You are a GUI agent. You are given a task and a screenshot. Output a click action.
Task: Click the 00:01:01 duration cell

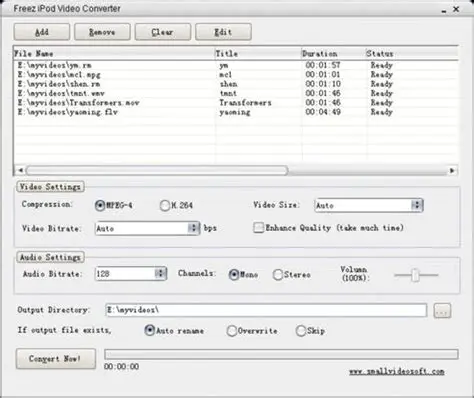[323, 74]
